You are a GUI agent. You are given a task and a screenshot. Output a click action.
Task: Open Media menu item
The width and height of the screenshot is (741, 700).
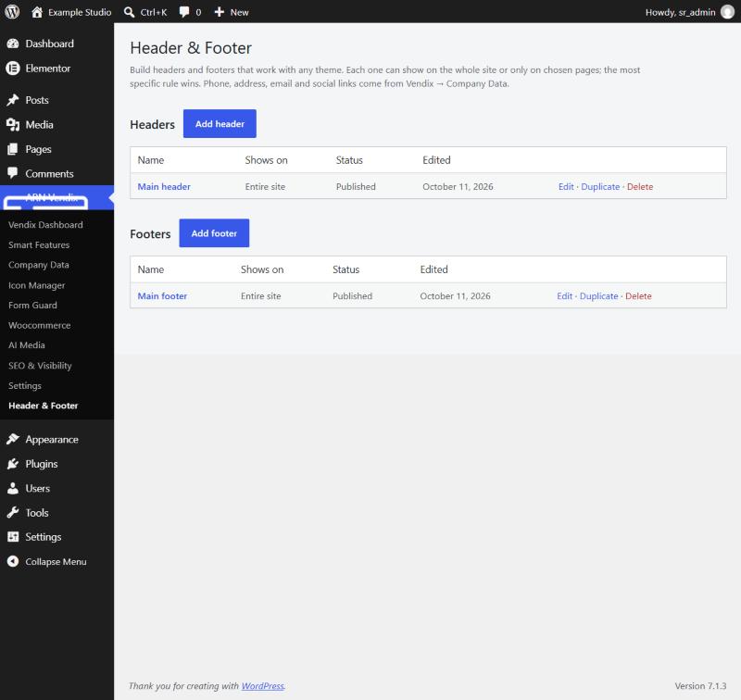[x=39, y=124]
